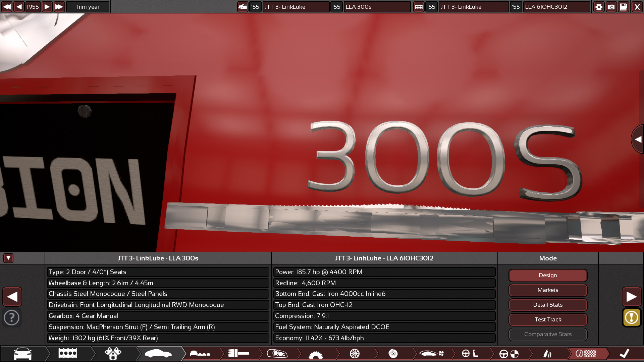Open the brakes tab icon
This screenshot has width=644, height=362.
point(393,354)
